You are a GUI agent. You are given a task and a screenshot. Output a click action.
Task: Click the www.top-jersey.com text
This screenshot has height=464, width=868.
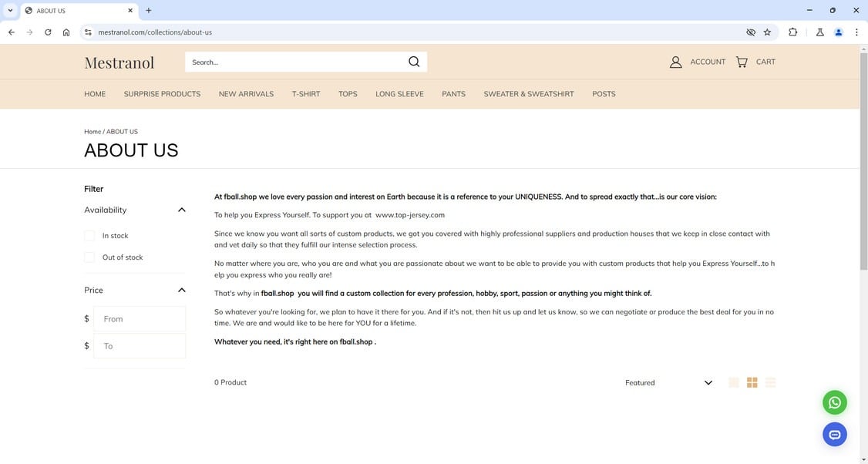click(x=410, y=215)
